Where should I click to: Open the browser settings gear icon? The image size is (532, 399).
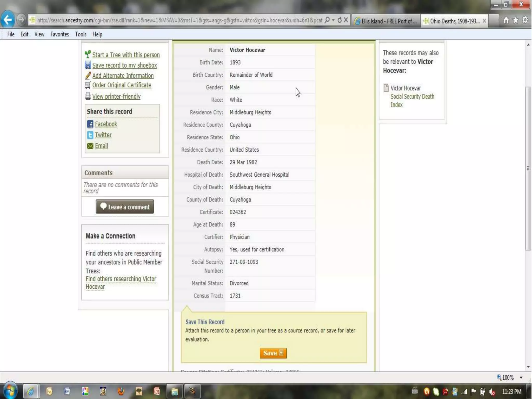(x=525, y=20)
